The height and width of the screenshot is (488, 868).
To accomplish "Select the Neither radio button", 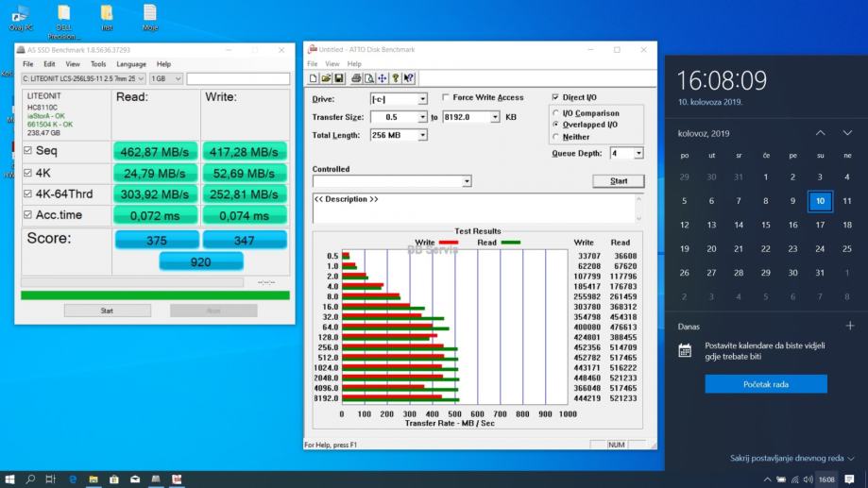I will click(x=555, y=137).
